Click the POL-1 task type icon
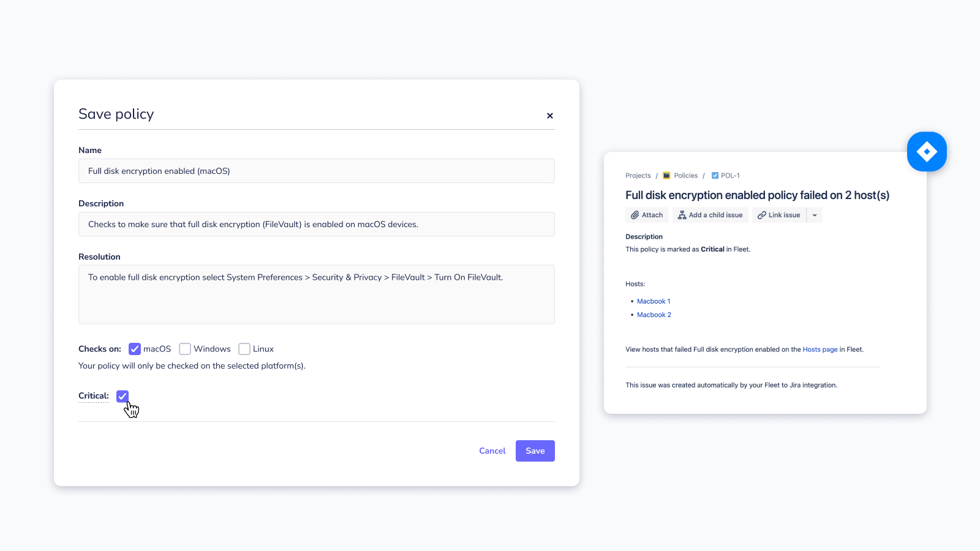This screenshot has width=980, height=551. [x=715, y=176]
